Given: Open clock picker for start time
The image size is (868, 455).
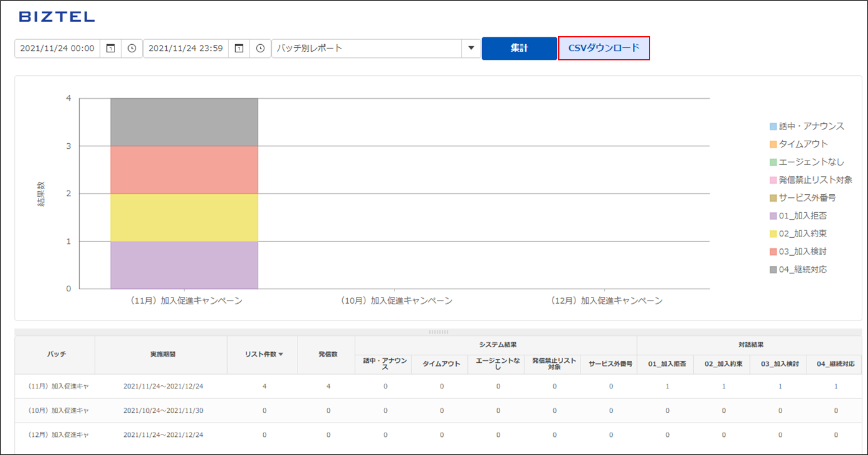Looking at the screenshot, I should [x=132, y=49].
